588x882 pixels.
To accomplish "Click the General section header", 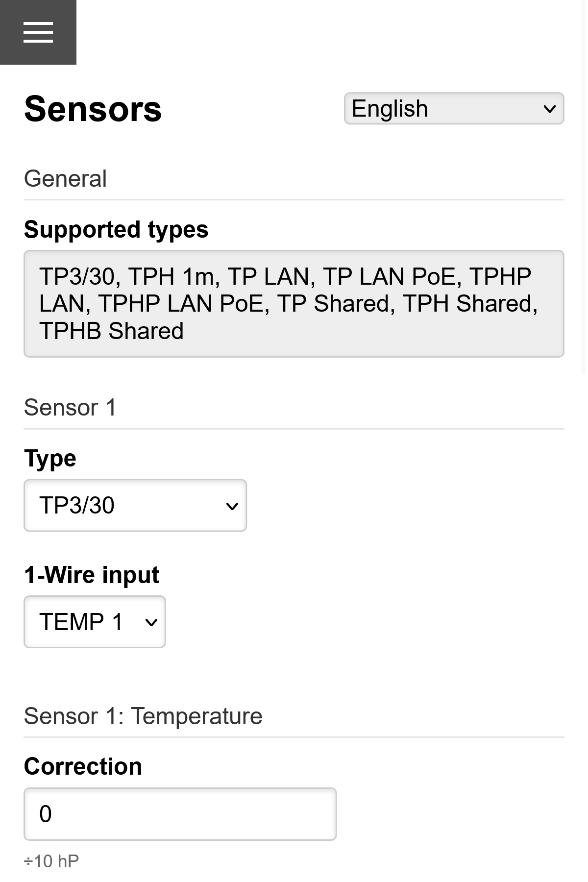I will [x=66, y=178].
